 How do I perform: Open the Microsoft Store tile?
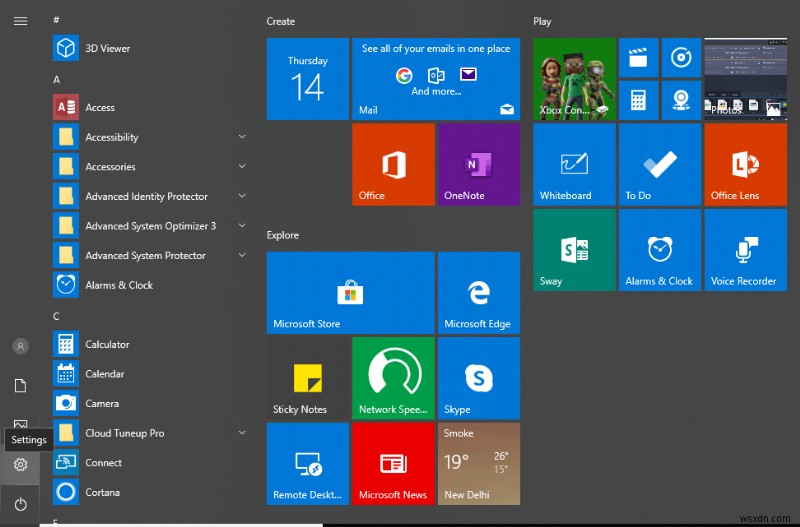click(x=350, y=292)
